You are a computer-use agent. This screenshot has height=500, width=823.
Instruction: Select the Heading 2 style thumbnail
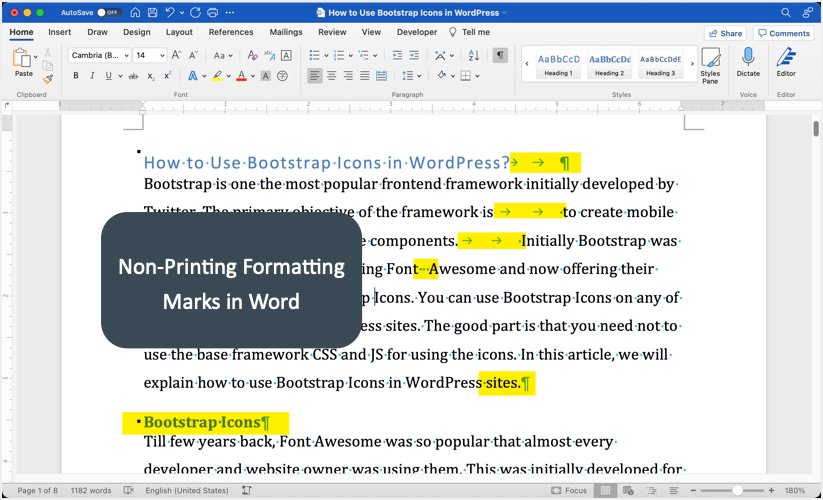coord(608,64)
